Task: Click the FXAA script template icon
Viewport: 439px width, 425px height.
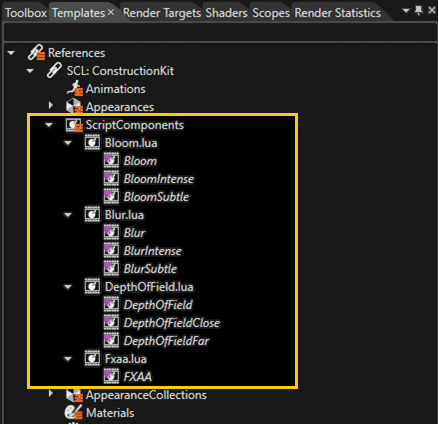Action: (x=111, y=377)
